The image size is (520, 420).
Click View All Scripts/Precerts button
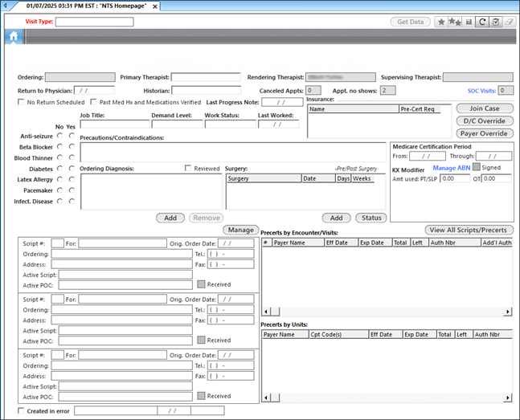(x=469, y=230)
